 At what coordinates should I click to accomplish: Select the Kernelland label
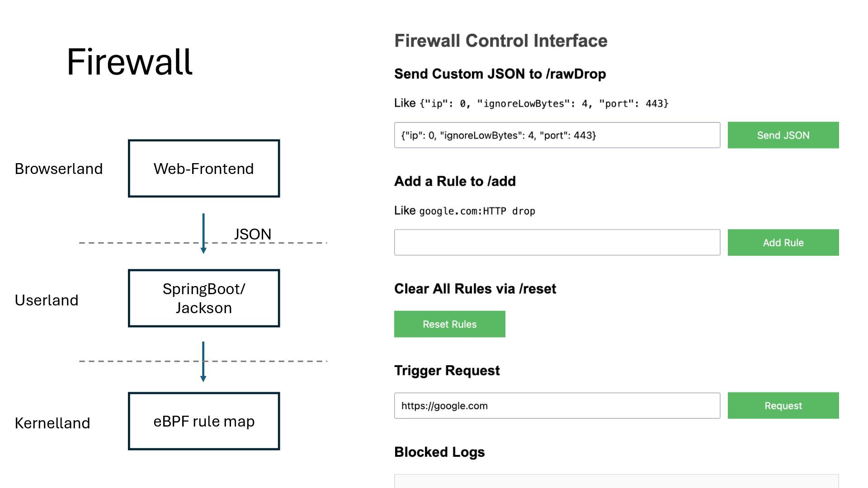click(x=52, y=423)
